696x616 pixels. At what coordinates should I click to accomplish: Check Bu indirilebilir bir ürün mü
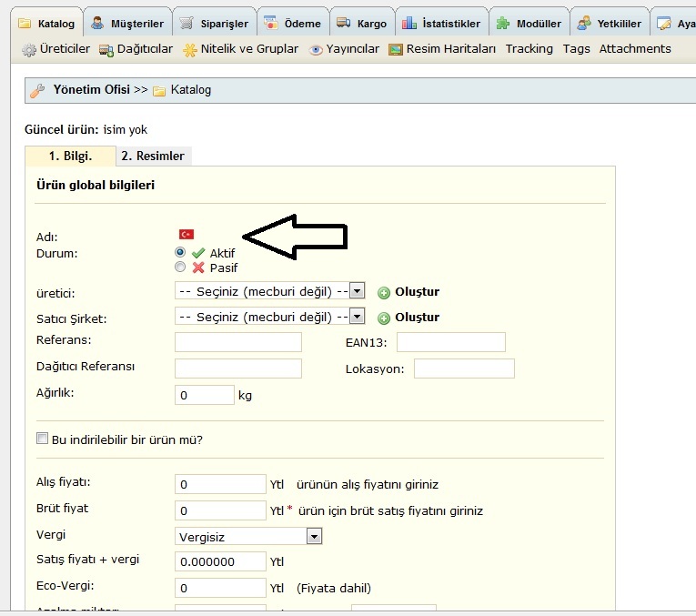tap(42, 439)
